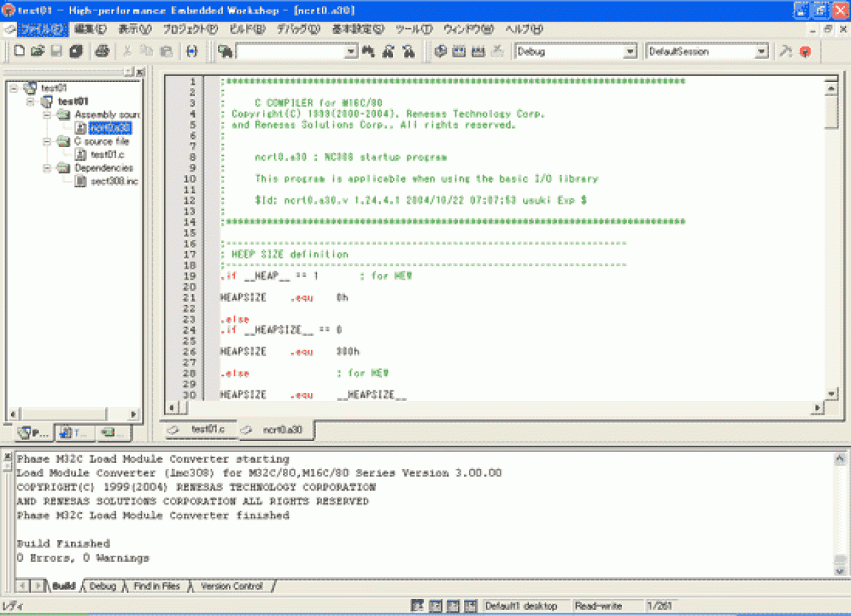Click the Find in Files icon
This screenshot has height=616, width=851.
coord(389,52)
